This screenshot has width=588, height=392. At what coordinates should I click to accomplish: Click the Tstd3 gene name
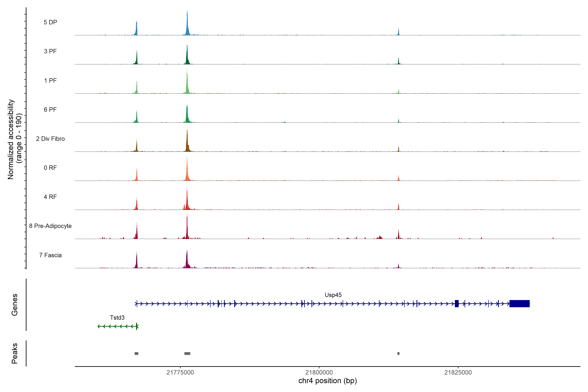pos(117,318)
